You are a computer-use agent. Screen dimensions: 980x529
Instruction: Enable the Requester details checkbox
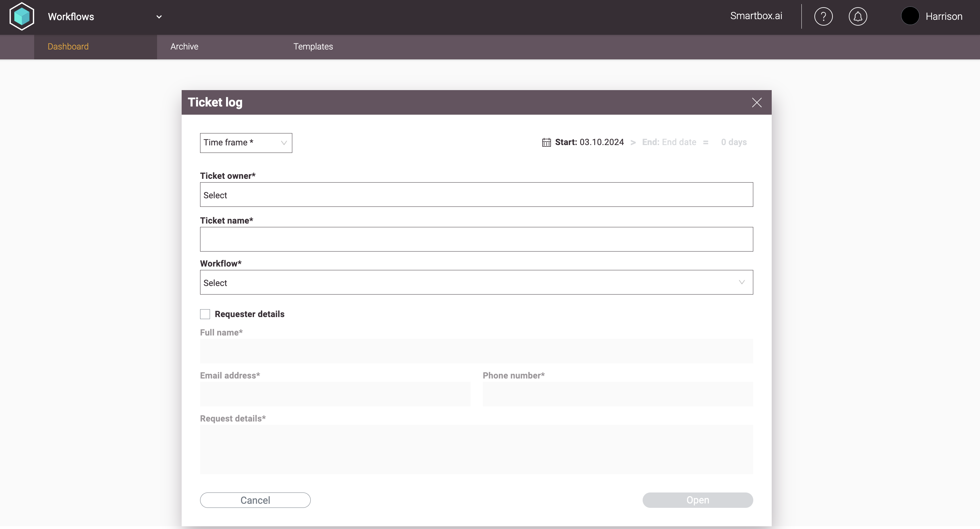point(205,314)
